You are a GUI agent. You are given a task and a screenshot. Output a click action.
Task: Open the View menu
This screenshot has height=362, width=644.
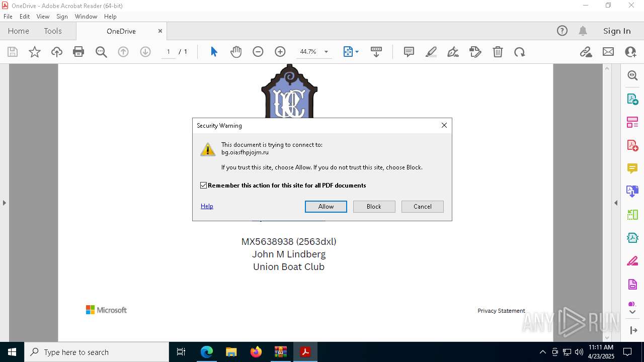[43, 17]
